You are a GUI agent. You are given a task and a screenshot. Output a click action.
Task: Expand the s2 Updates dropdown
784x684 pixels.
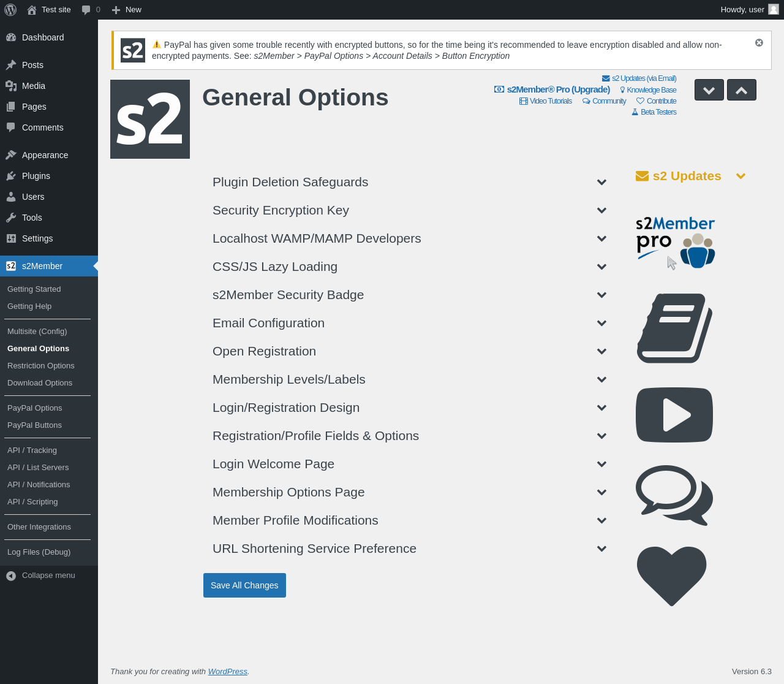coord(691,176)
